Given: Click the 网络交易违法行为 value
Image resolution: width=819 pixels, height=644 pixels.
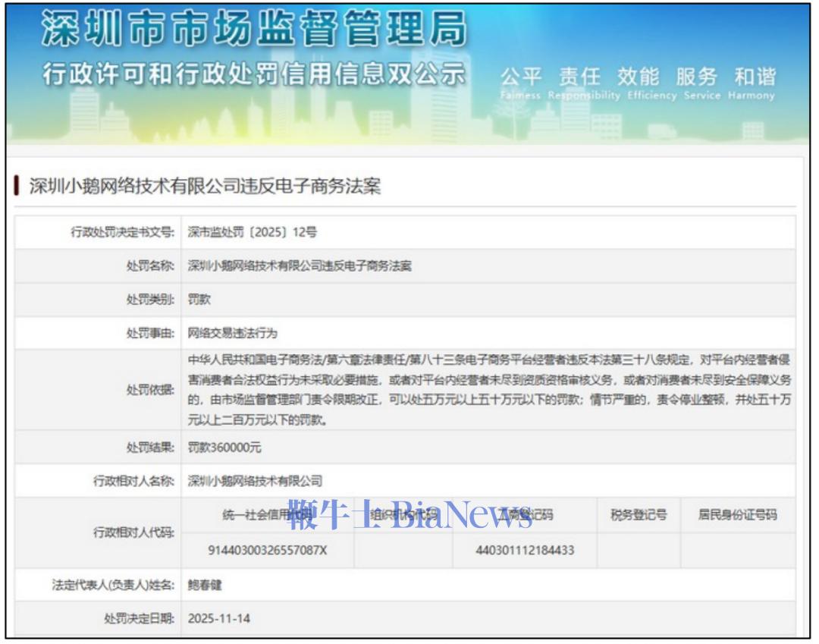Looking at the screenshot, I should click(x=233, y=333).
